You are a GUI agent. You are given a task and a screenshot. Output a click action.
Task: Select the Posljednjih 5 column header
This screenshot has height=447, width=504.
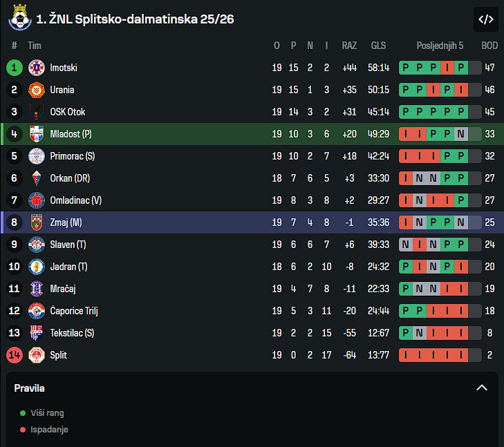(x=440, y=46)
